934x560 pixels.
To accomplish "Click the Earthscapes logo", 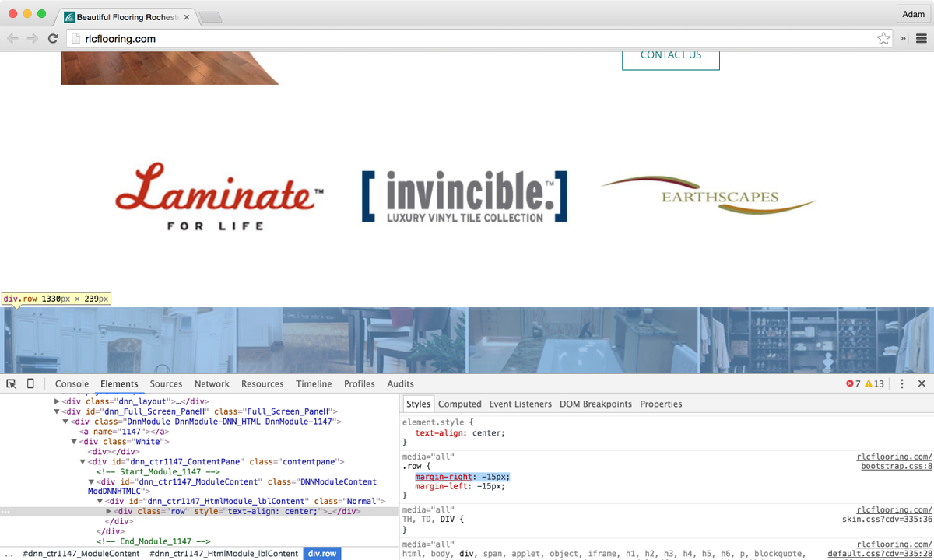I will click(x=709, y=196).
